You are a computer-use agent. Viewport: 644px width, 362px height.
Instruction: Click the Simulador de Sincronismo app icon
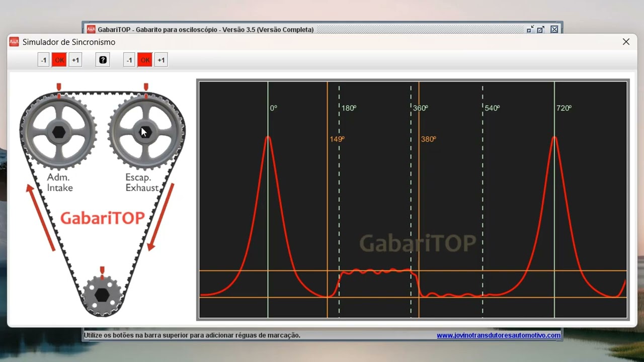point(14,42)
